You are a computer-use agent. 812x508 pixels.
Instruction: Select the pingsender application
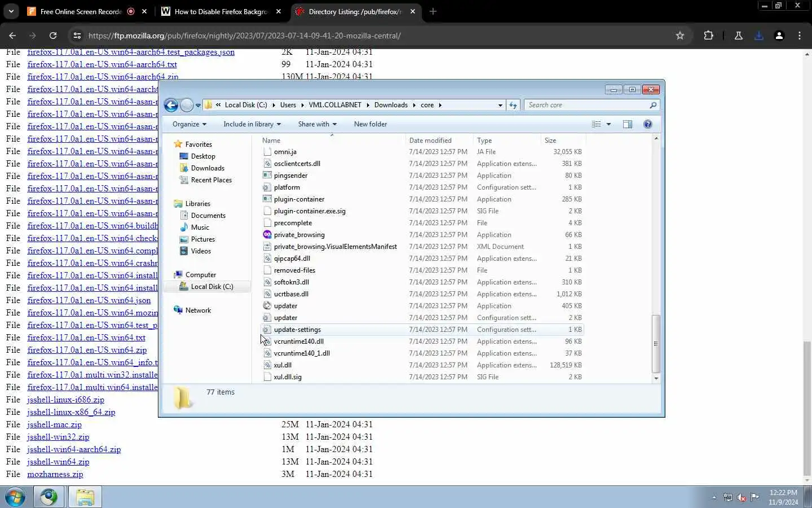[291, 176]
